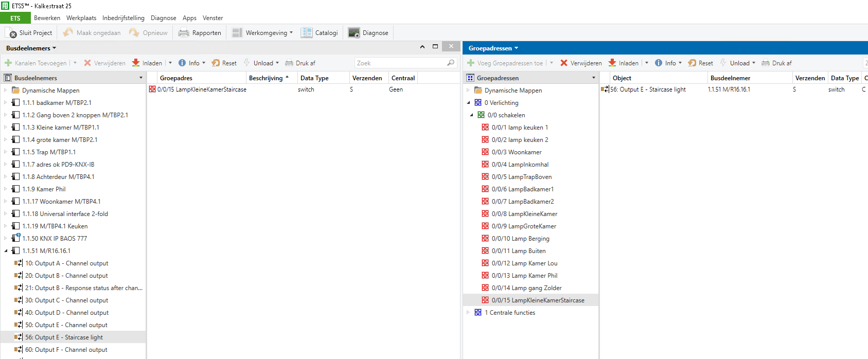Expand the 1 Centrale functies group
This screenshot has width=868, height=359.
(x=468, y=313)
